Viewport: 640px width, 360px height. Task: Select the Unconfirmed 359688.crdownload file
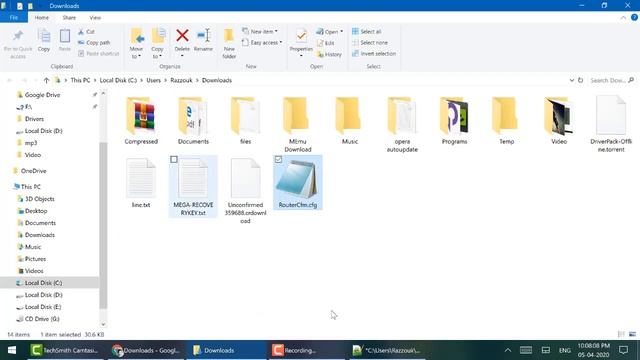click(245, 191)
